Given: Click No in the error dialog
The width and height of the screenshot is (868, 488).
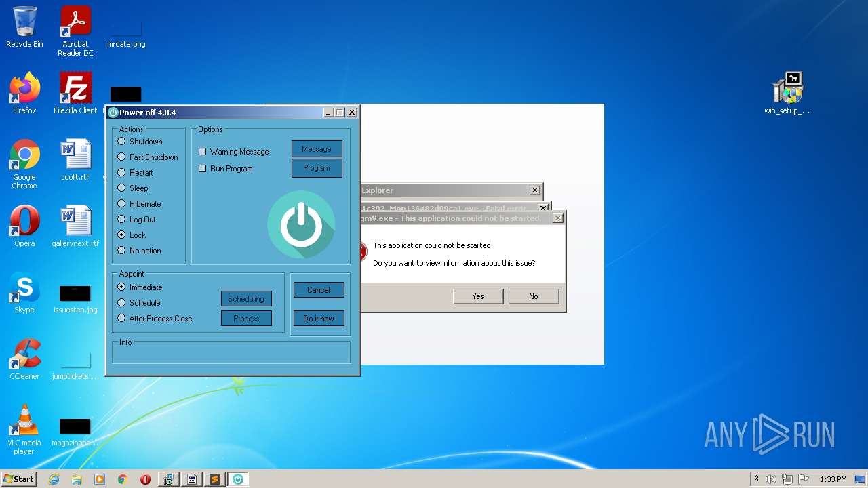Looking at the screenshot, I should click(x=534, y=296).
